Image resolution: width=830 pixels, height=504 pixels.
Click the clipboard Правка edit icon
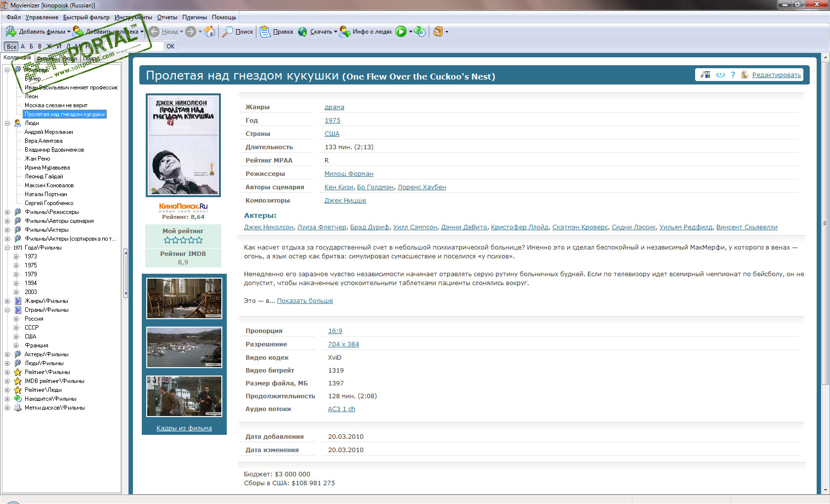(x=265, y=32)
